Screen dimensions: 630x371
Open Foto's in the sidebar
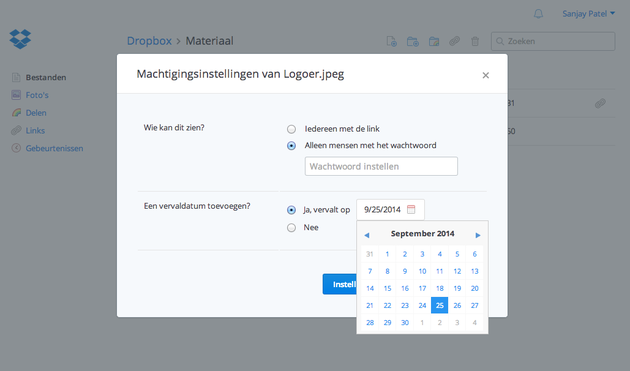37,95
